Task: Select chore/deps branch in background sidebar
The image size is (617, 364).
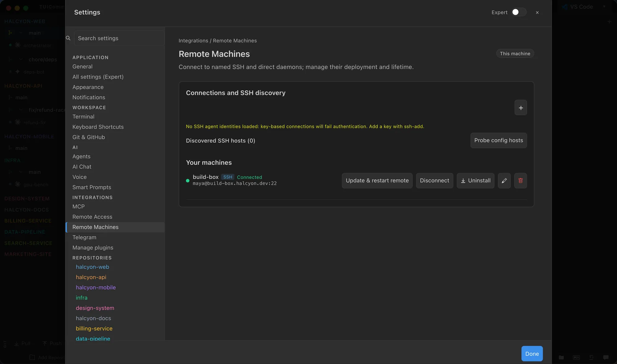Action: pyautogui.click(x=43, y=59)
